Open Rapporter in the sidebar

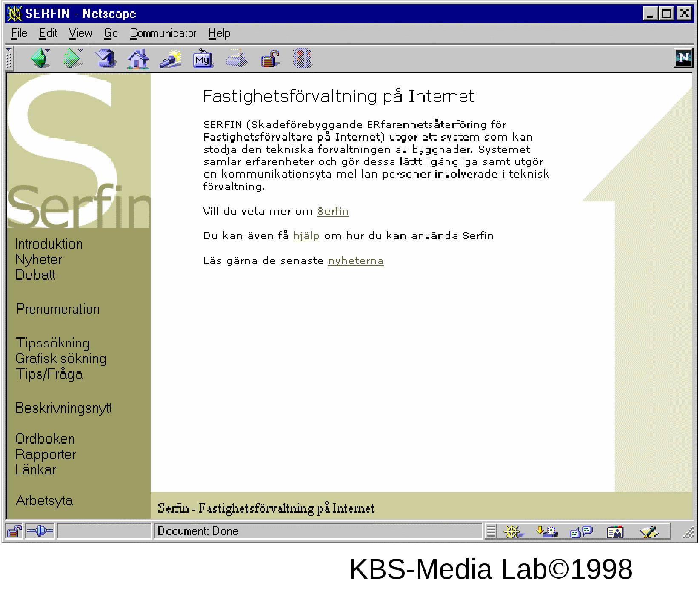point(46,454)
